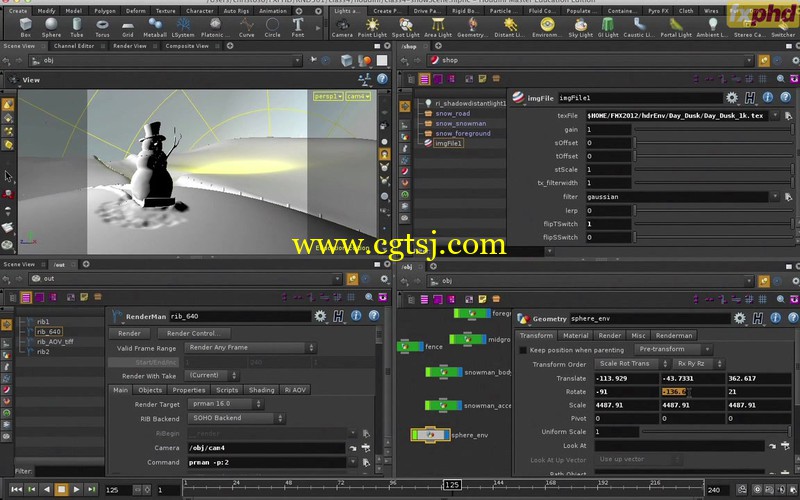Open the persp1 viewport menu
The width and height of the screenshot is (800, 500).
tap(328, 96)
